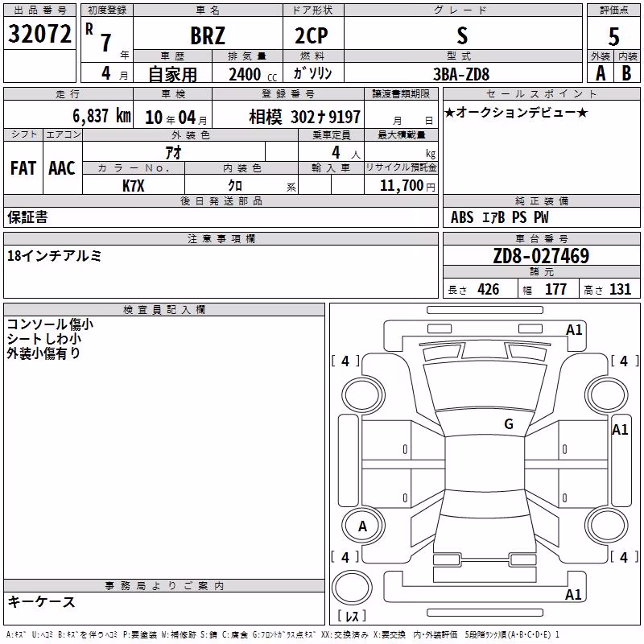
Task: Click exterior rating A under 外装
Action: [601, 73]
